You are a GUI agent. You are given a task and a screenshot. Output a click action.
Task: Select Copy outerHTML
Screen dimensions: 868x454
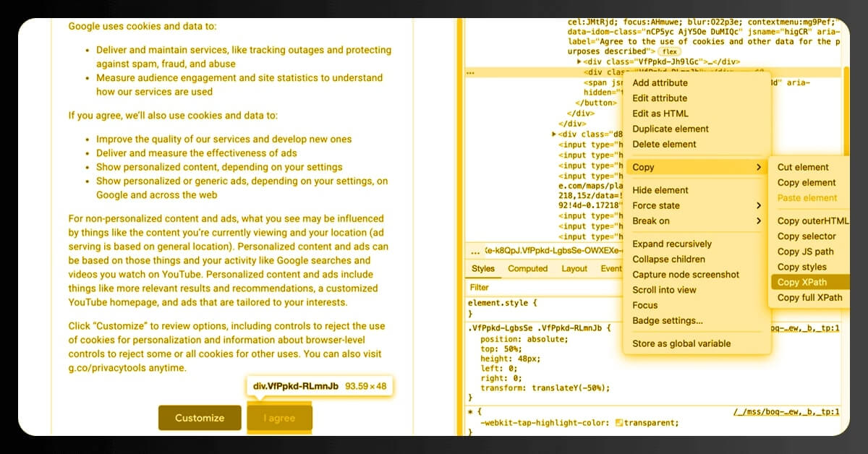(813, 221)
